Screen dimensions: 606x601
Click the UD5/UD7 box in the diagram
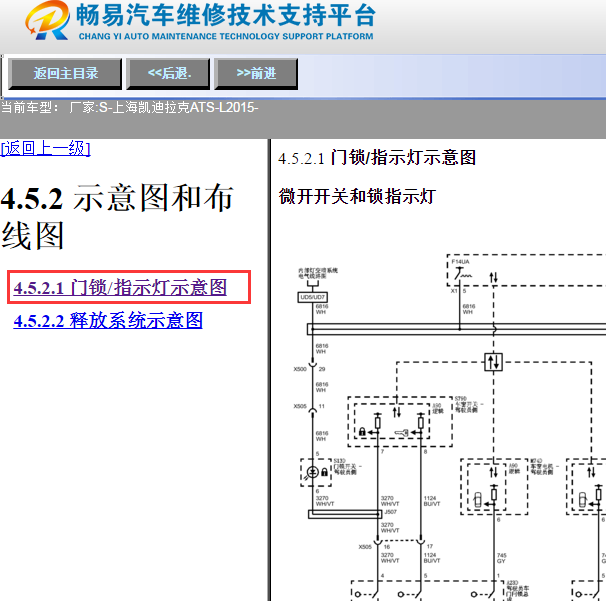pyautogui.click(x=313, y=297)
